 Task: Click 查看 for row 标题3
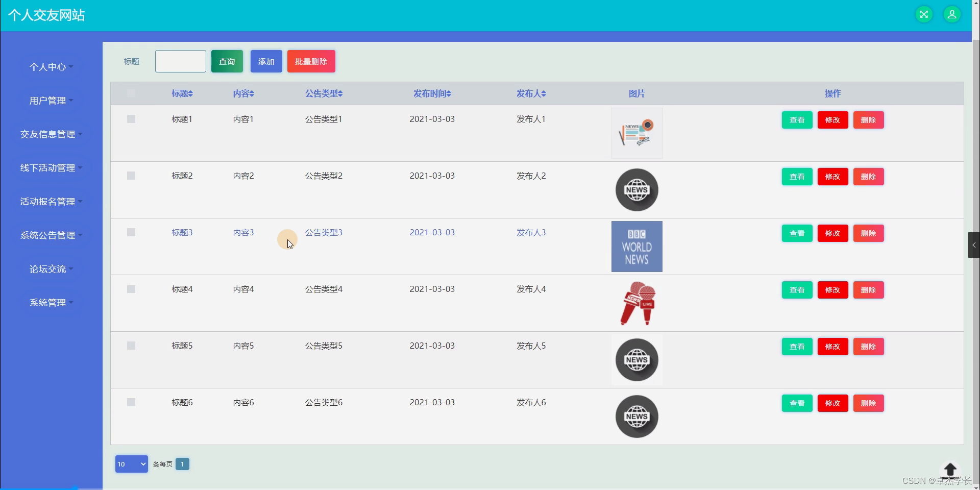797,233
